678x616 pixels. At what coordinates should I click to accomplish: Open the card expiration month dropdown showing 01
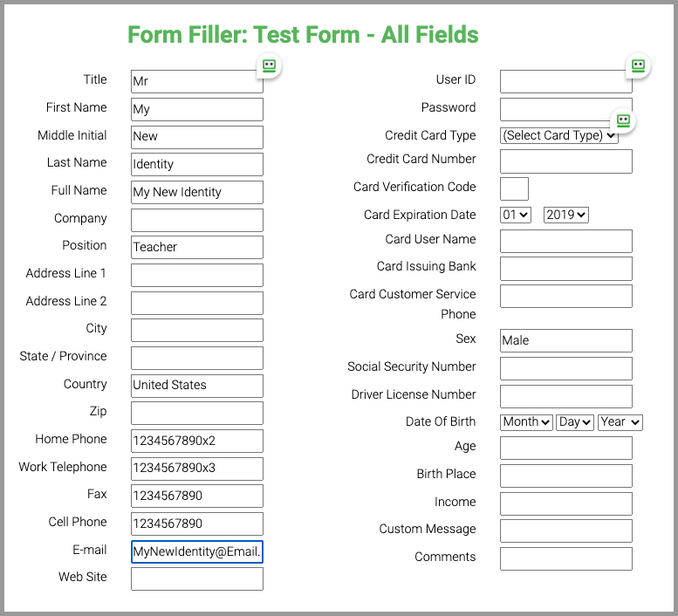pyautogui.click(x=516, y=215)
